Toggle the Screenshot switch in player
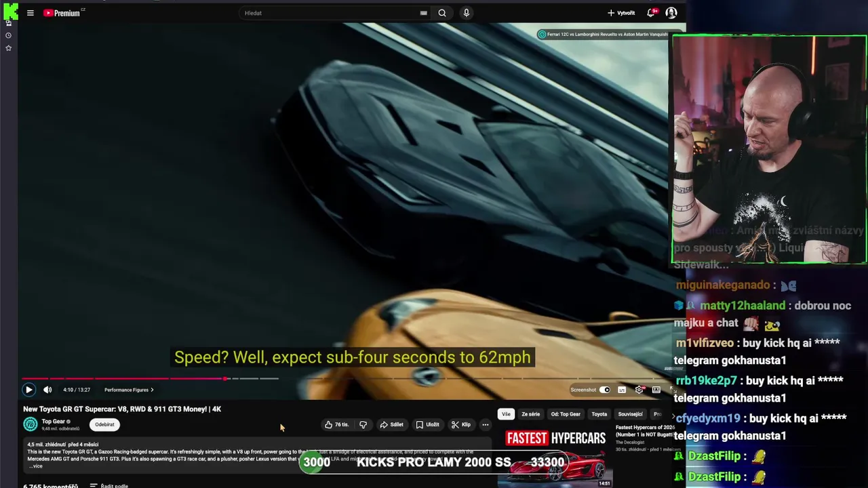The image size is (868, 488). [604, 390]
